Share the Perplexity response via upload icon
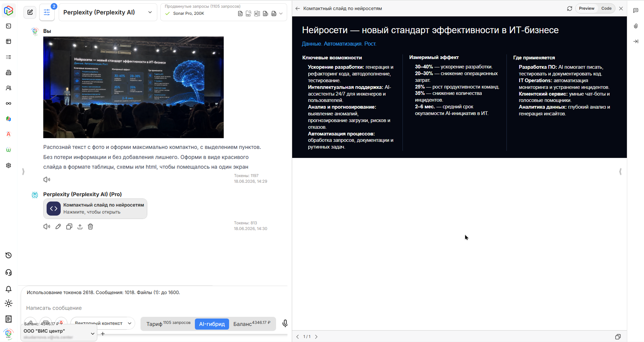 coord(80,227)
